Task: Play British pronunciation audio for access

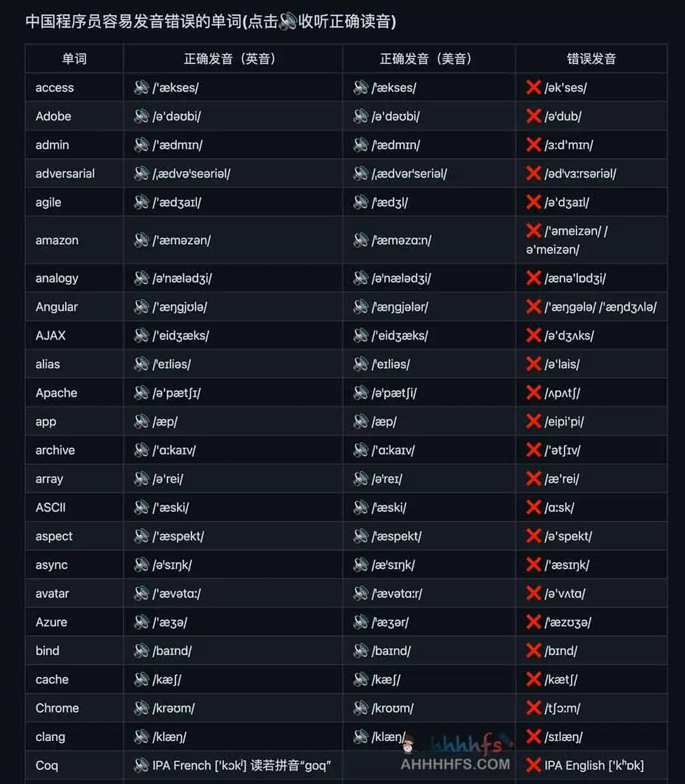Action: pos(141,88)
